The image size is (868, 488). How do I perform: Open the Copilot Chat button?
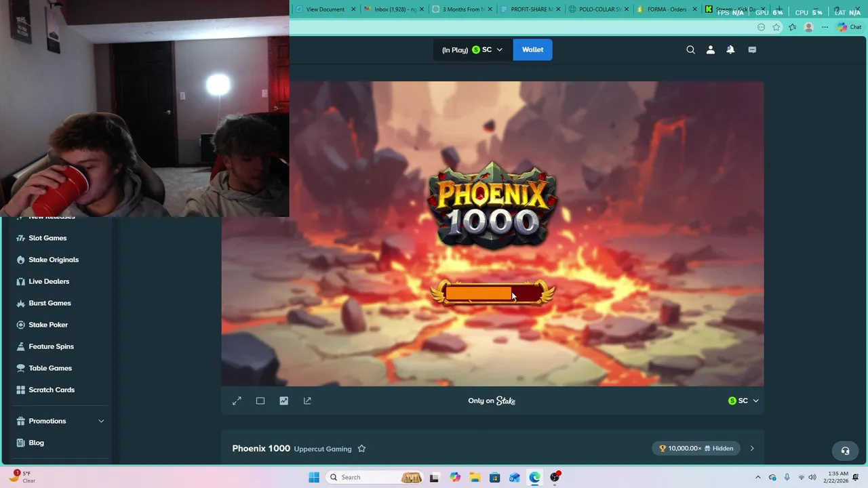tap(849, 27)
